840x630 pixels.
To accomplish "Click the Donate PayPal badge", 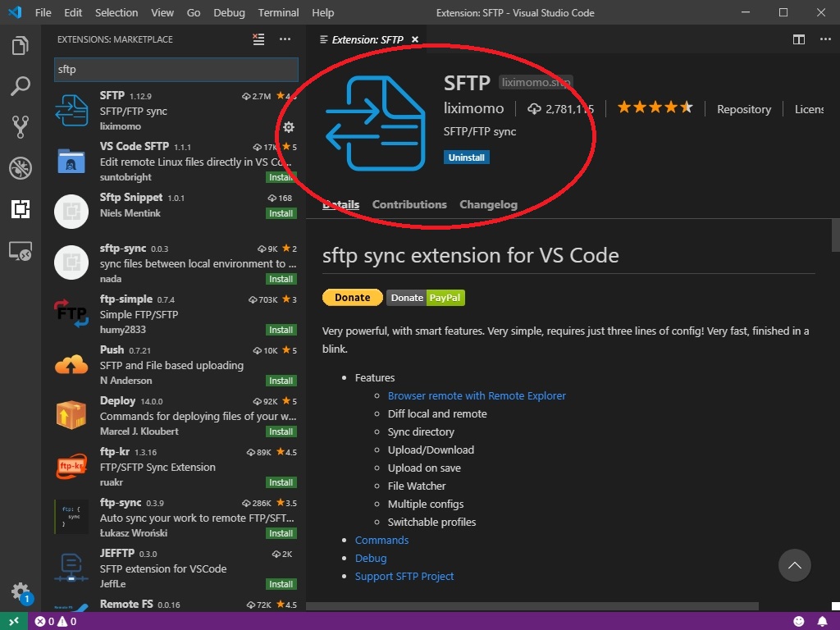I will [426, 297].
